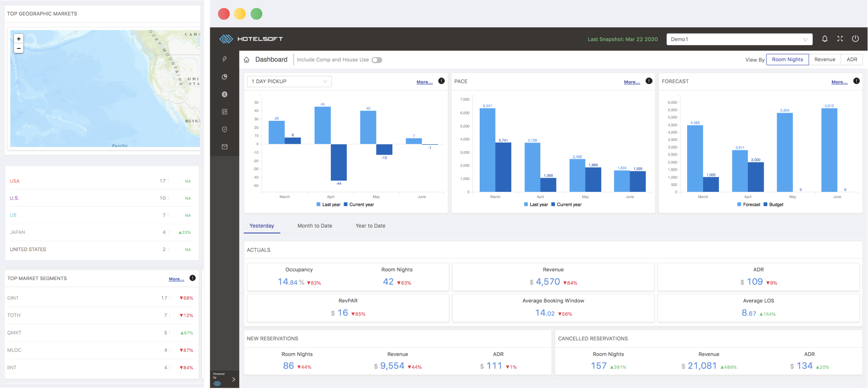Open More link in Top Market Segments
Image resolution: width=868 pixels, height=390 pixels.
pyautogui.click(x=176, y=279)
